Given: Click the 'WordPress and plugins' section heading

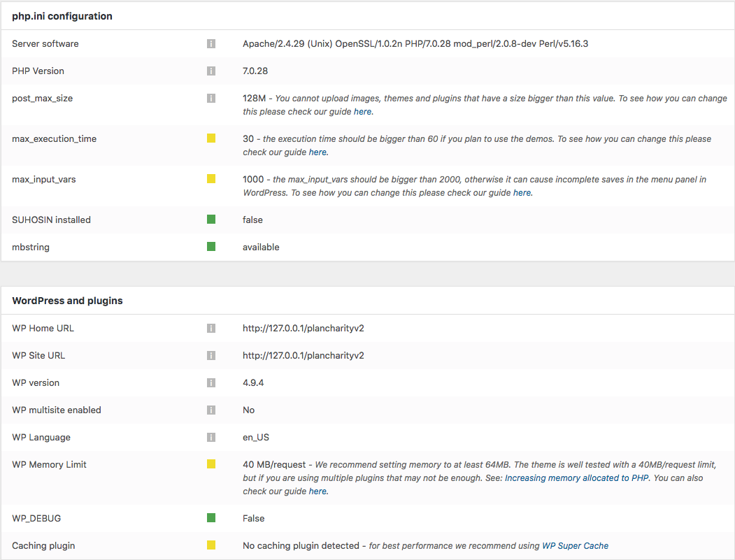Looking at the screenshot, I should pyautogui.click(x=68, y=301).
